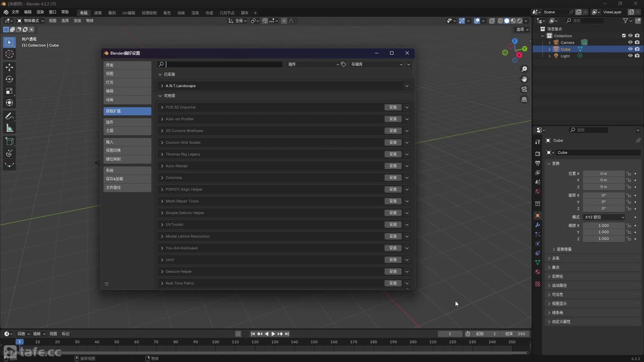Toggle X-ray viewport display

492,21
